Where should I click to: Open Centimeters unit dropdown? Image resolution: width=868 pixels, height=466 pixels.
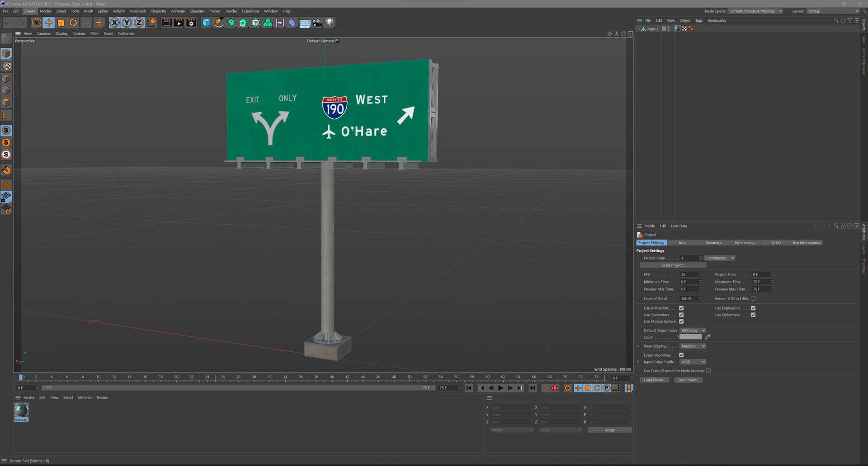point(720,258)
